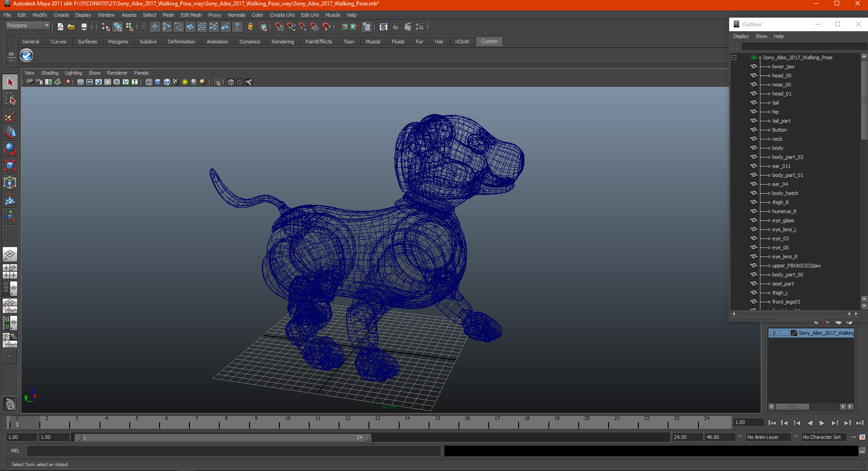The image size is (868, 471).
Task: Select head_00 node in Outliner
Action: (x=781, y=76)
